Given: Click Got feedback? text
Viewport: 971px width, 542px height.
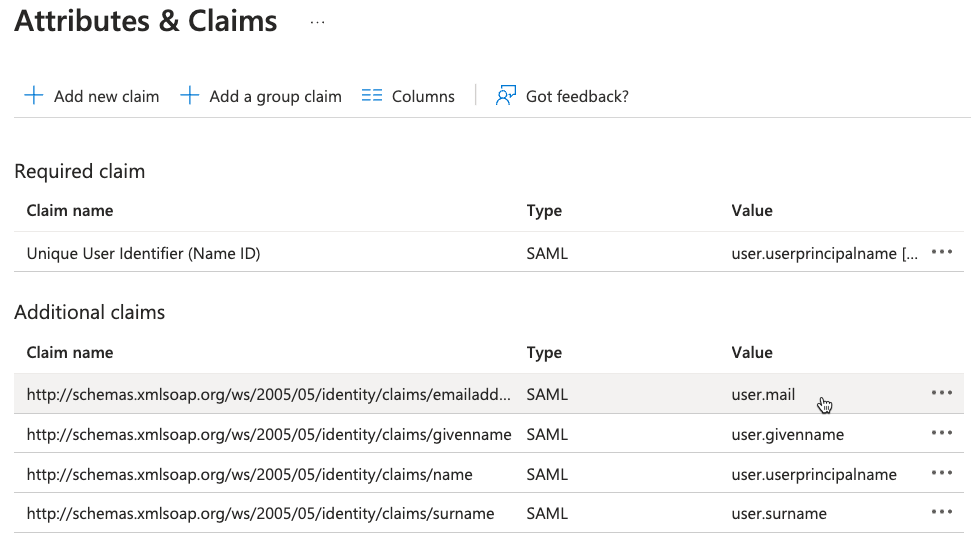Looking at the screenshot, I should (577, 97).
